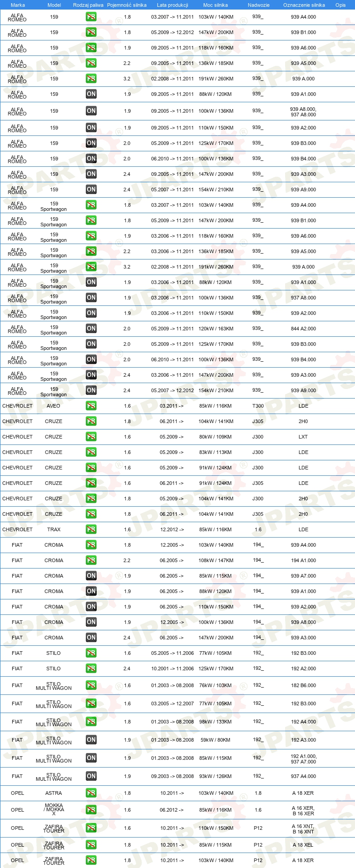Click the diesel ON icon for Croma 88kW / 120KM
355x868 pixels.
point(91,591)
